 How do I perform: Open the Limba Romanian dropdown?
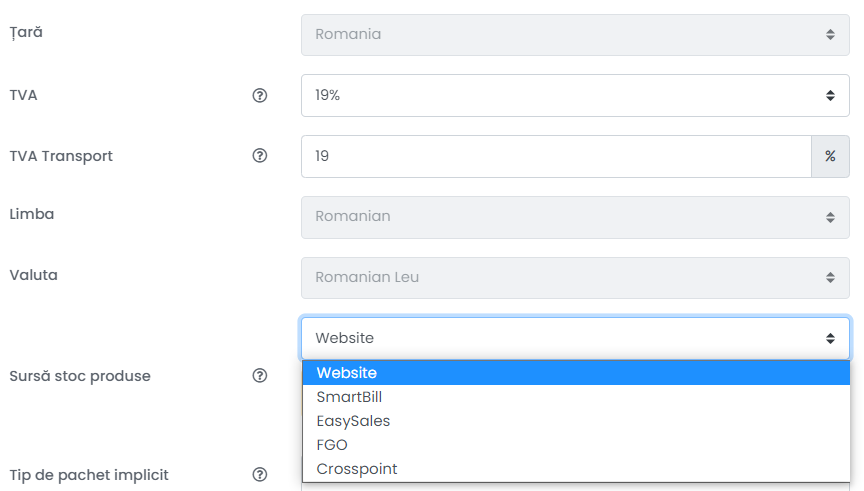(575, 217)
